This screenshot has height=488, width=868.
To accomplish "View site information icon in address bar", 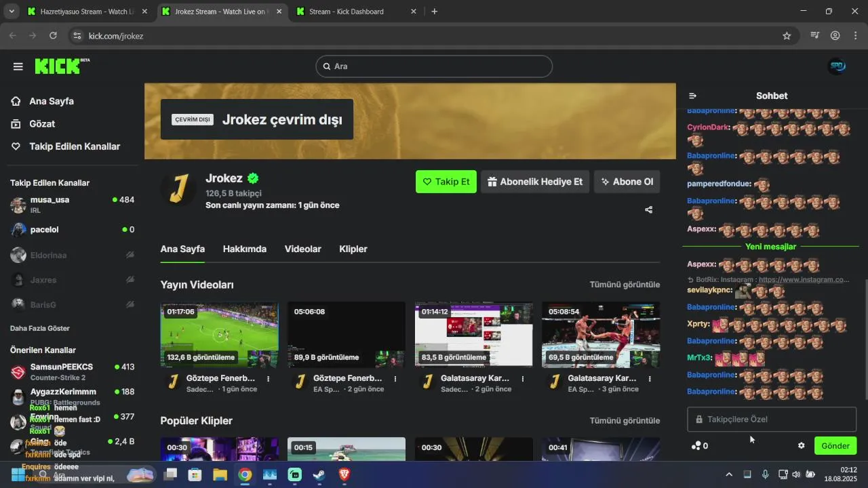I will pos(77,36).
